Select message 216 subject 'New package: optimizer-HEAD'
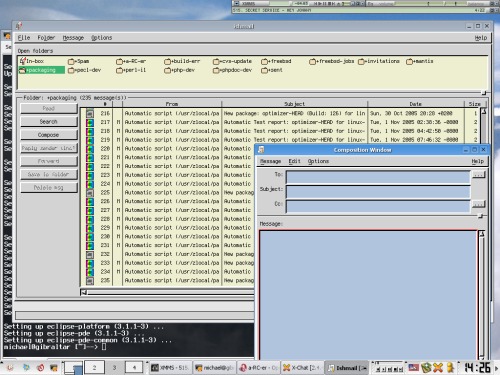 (x=294, y=114)
